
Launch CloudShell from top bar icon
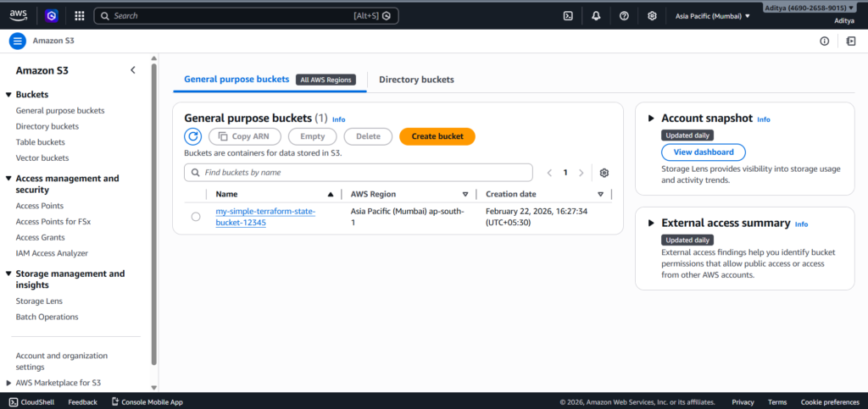568,15
